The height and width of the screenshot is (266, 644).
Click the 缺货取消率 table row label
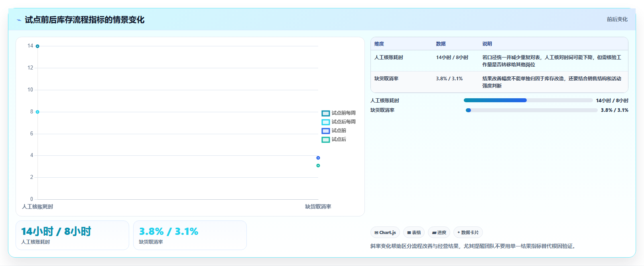[386, 79]
